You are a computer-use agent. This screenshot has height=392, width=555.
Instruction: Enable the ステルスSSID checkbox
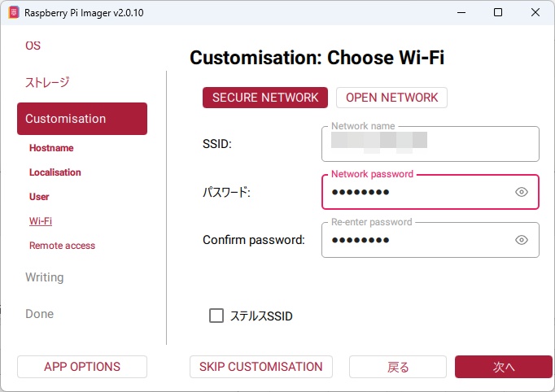pyautogui.click(x=216, y=316)
